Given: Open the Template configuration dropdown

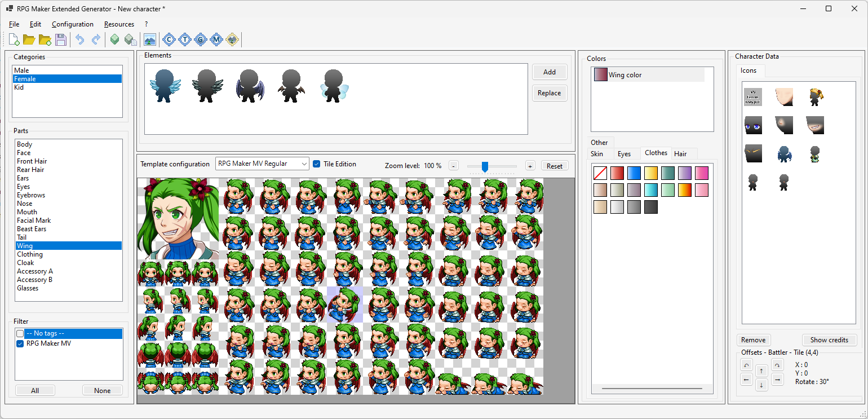Looking at the screenshot, I should (x=262, y=164).
